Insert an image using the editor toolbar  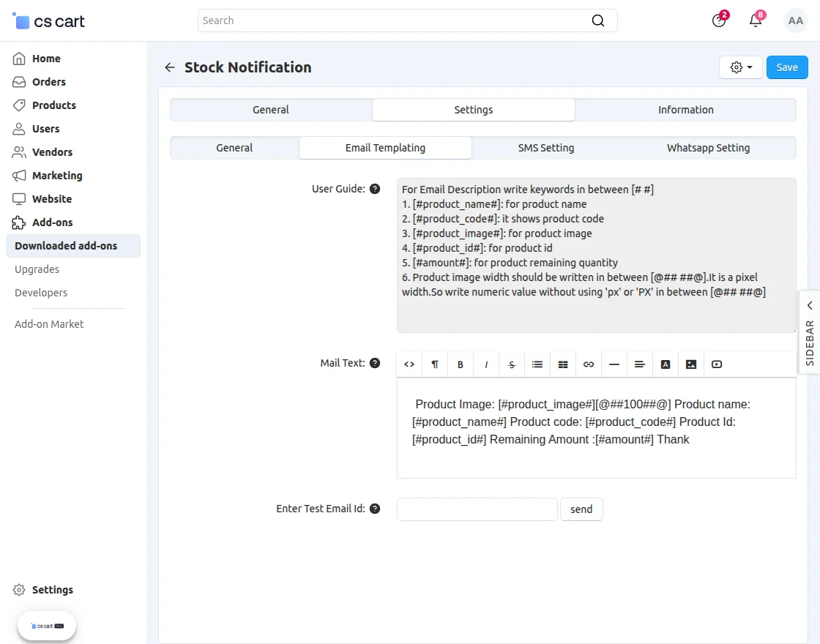[690, 364]
